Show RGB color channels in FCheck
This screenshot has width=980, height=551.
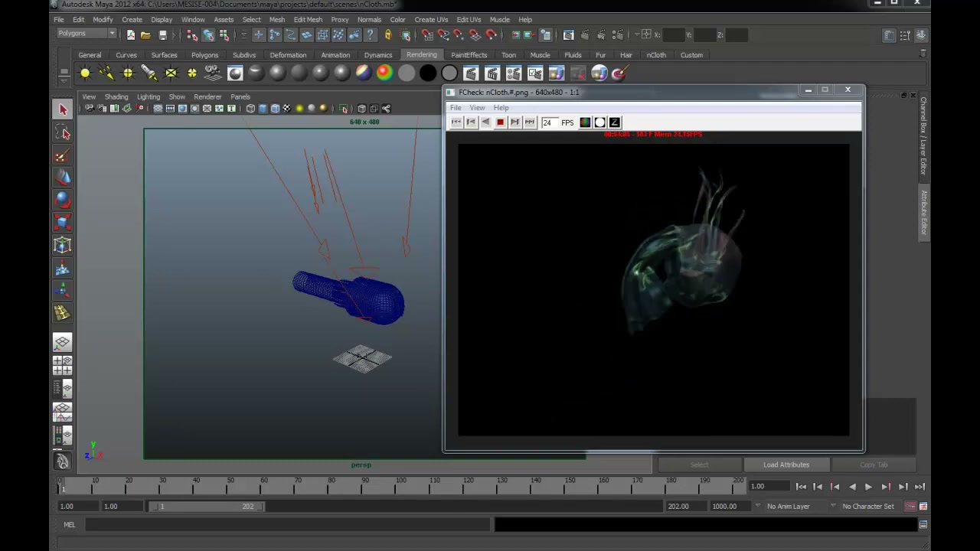click(x=585, y=122)
